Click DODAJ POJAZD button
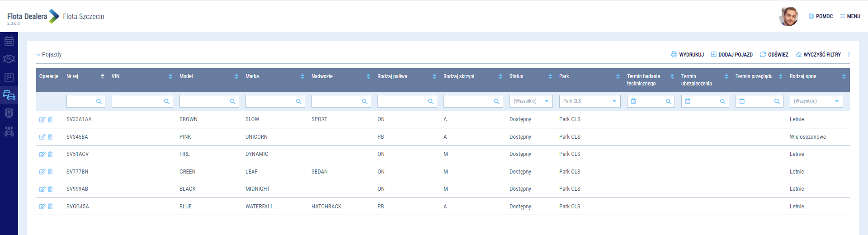This screenshot has width=868, height=235. (731, 55)
